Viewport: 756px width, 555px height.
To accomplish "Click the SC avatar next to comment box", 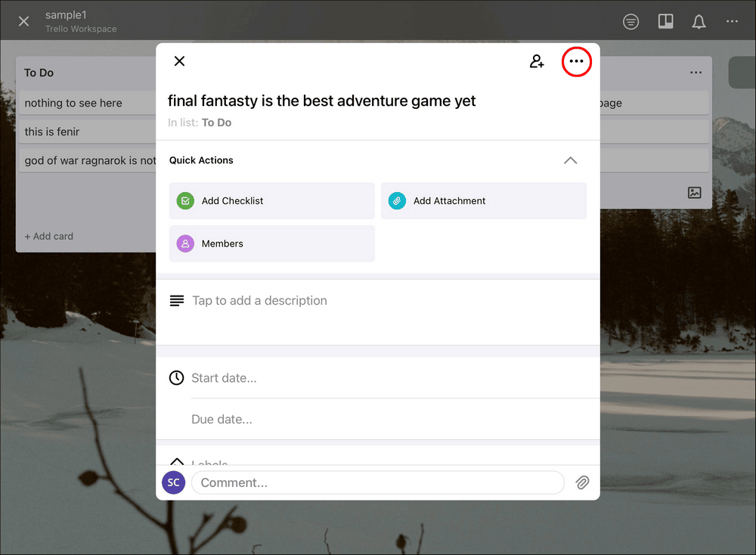I will pos(173,482).
